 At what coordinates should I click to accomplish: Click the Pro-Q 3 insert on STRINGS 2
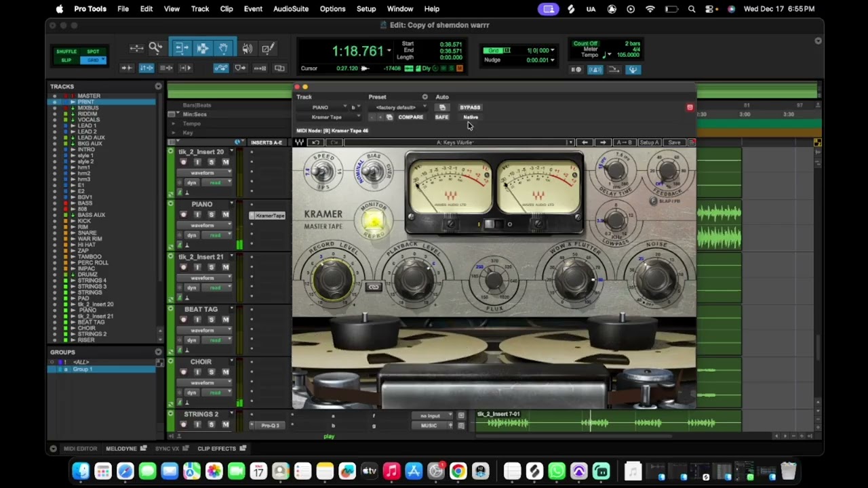coord(269,425)
